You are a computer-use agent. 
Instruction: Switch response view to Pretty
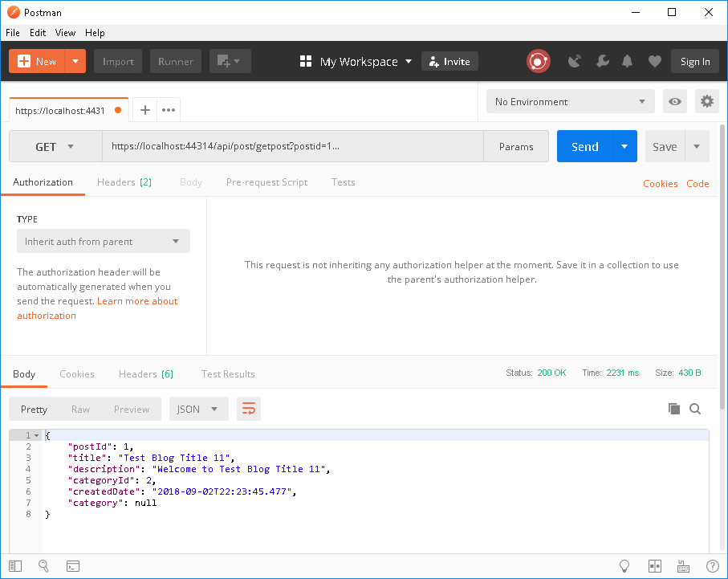[x=34, y=409]
